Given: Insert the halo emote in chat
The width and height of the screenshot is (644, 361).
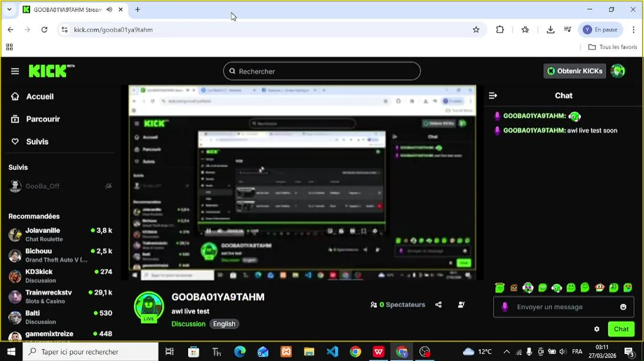Looking at the screenshot, I should (x=500, y=287).
